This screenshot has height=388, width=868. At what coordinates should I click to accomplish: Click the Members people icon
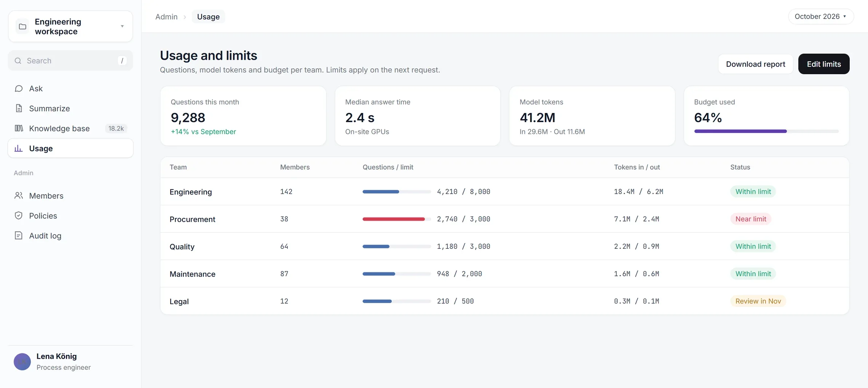pyautogui.click(x=19, y=196)
